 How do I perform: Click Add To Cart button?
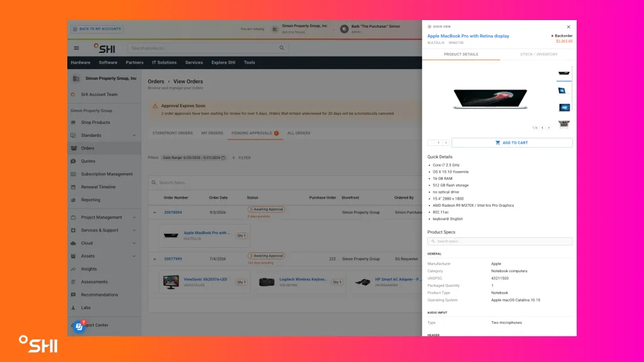pos(512,143)
